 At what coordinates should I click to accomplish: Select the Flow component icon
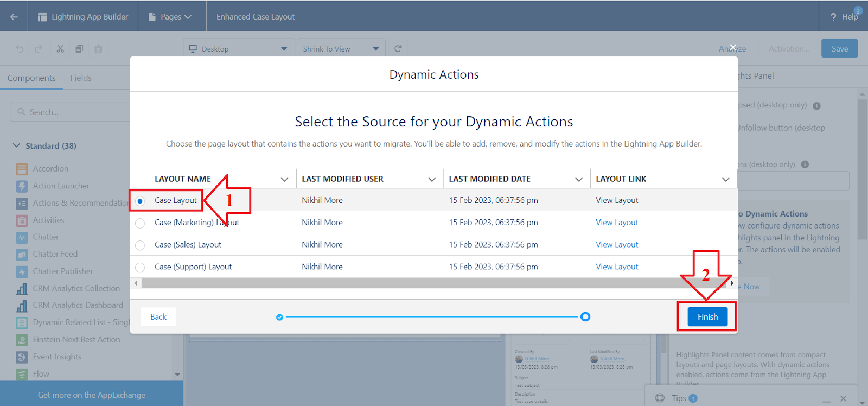pos(22,374)
